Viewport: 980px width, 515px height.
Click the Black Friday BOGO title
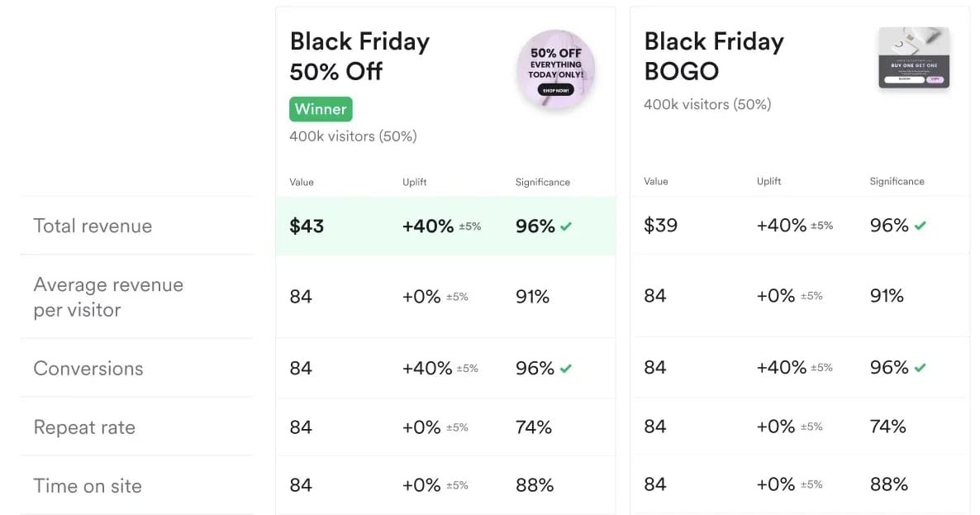click(714, 56)
